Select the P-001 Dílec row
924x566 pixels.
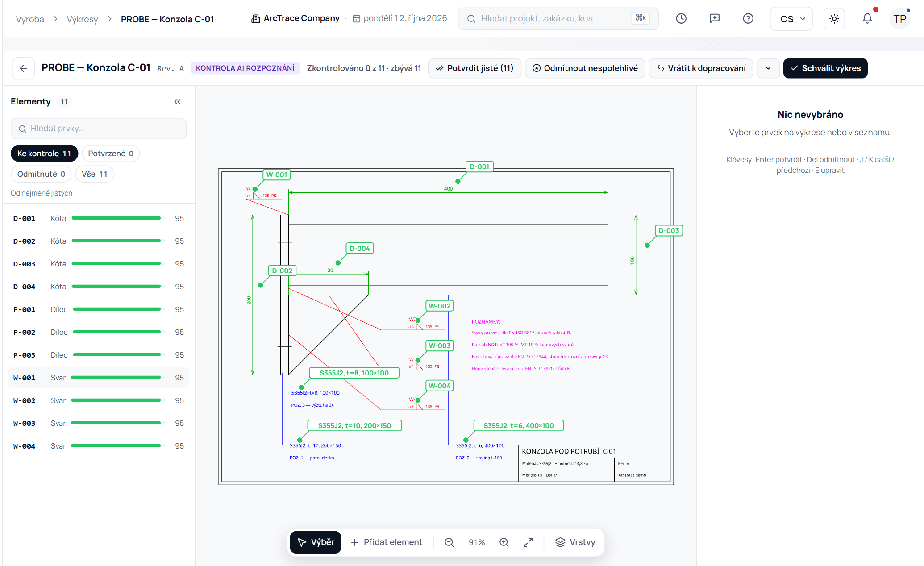[x=99, y=309]
